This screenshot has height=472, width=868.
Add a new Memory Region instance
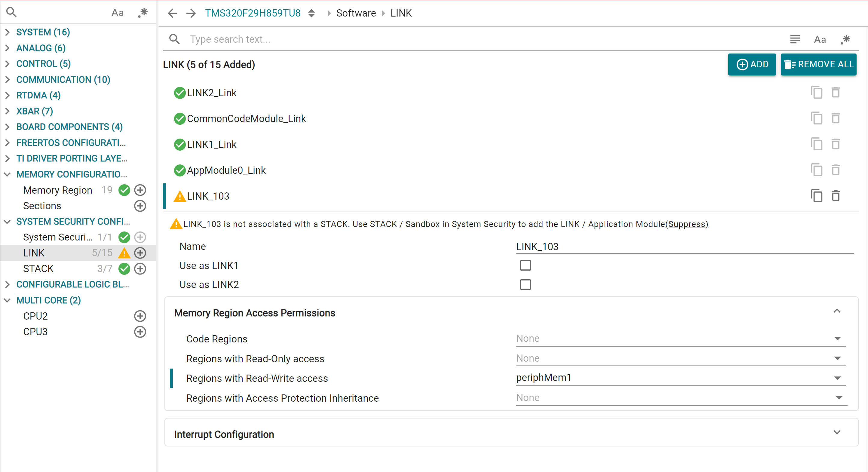(x=140, y=190)
